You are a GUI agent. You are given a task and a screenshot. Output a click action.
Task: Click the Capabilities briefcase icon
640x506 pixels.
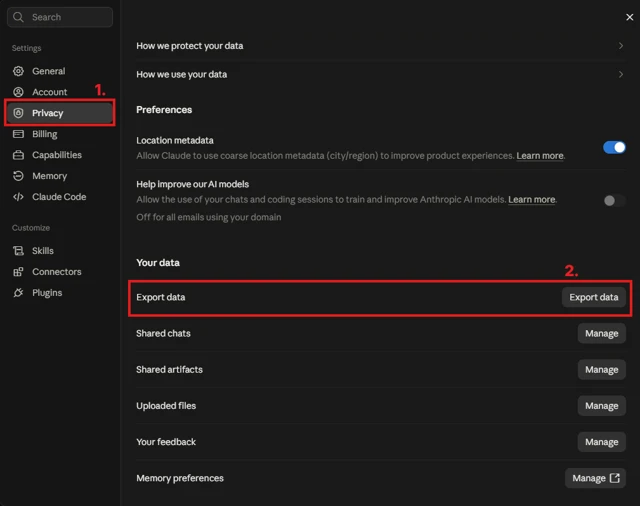coord(18,155)
